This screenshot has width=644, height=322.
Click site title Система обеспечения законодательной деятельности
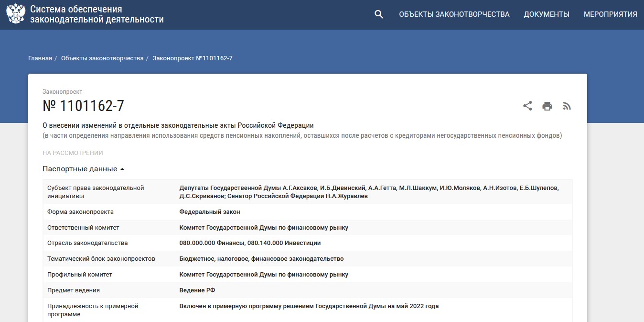coord(97,14)
